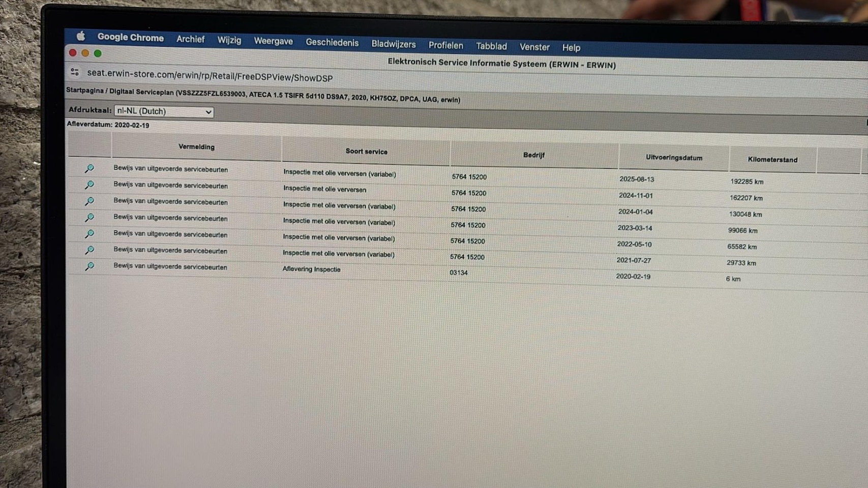Click the site settings icon in address bar
868x488 pixels.
point(75,72)
